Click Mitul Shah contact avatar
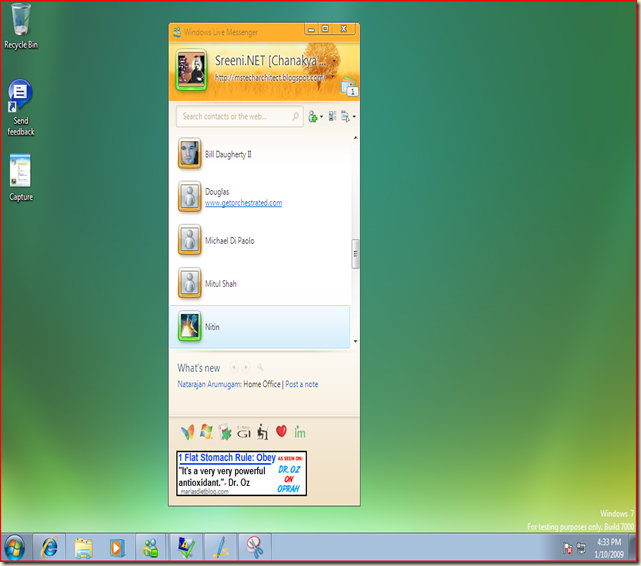This screenshot has width=641, height=566. 190,283
